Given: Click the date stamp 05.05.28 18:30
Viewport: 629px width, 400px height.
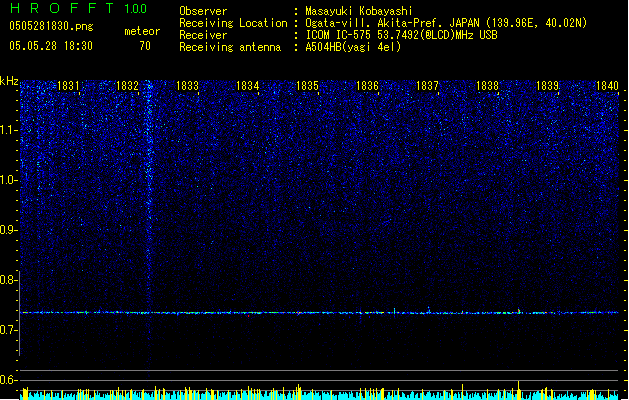Looking at the screenshot, I should coord(51,46).
